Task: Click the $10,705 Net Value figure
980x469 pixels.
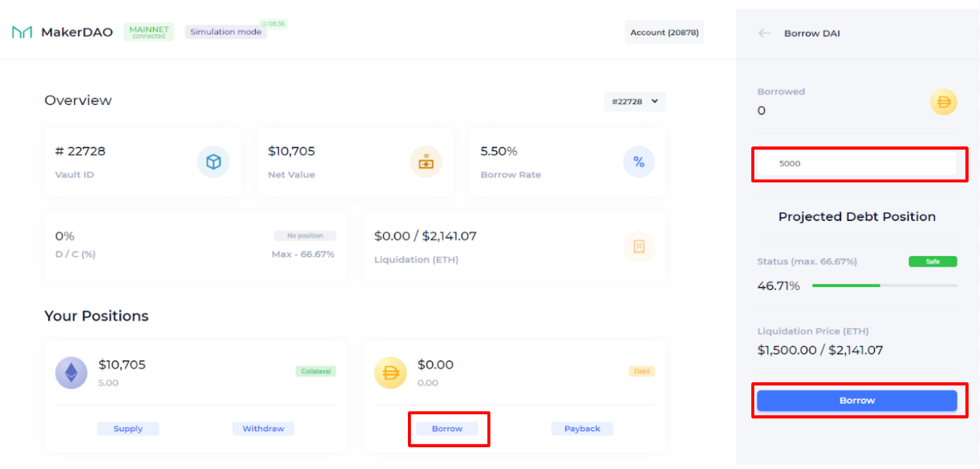Action: pos(292,151)
